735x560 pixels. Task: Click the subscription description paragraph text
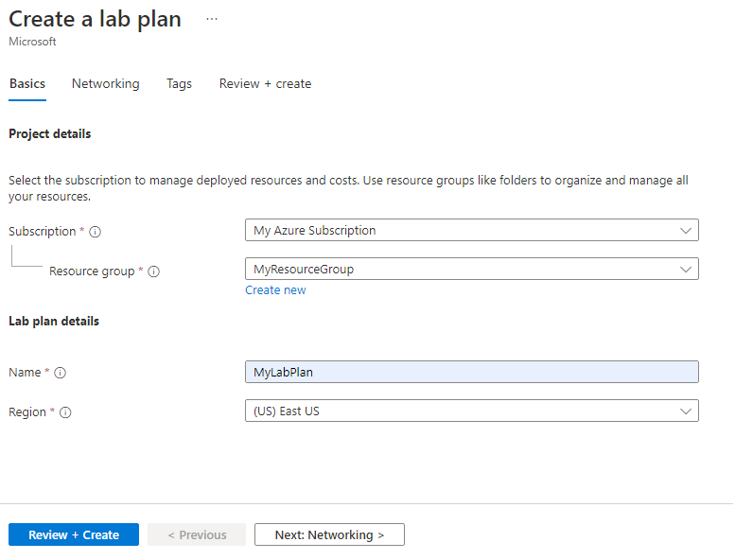(x=348, y=188)
